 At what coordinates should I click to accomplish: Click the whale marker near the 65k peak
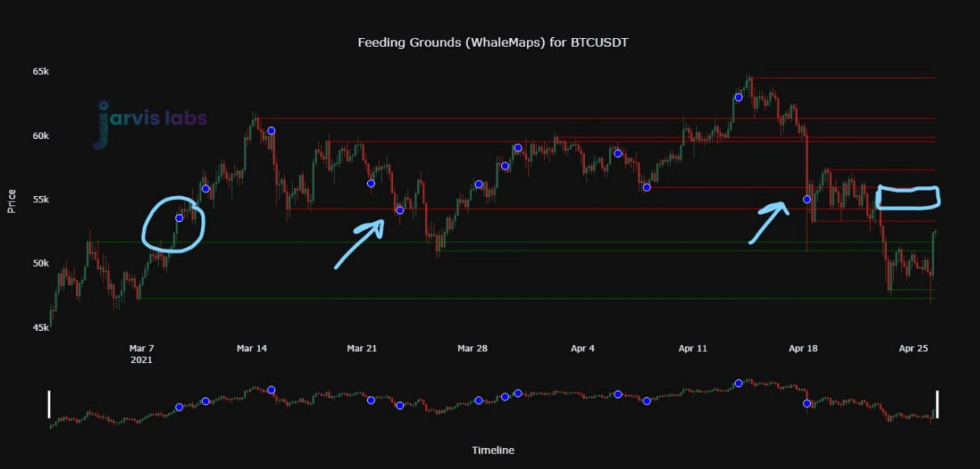click(738, 98)
